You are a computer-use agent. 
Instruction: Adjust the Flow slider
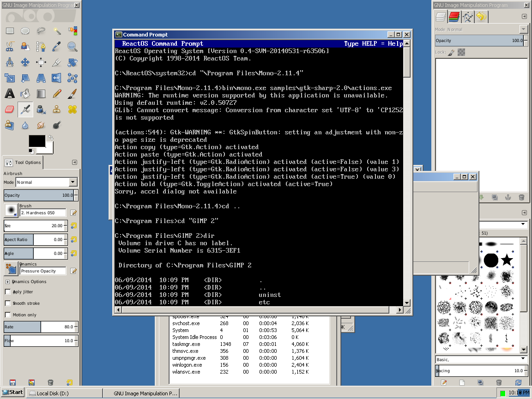39,341
